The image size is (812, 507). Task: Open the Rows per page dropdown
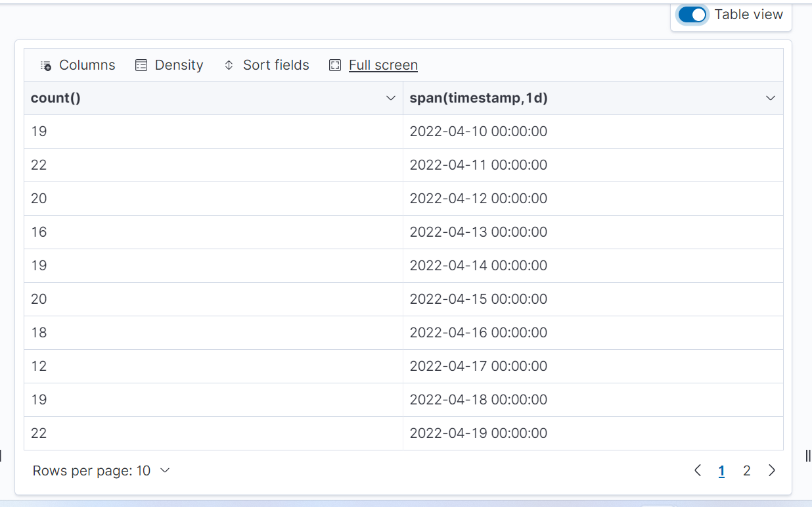point(101,471)
